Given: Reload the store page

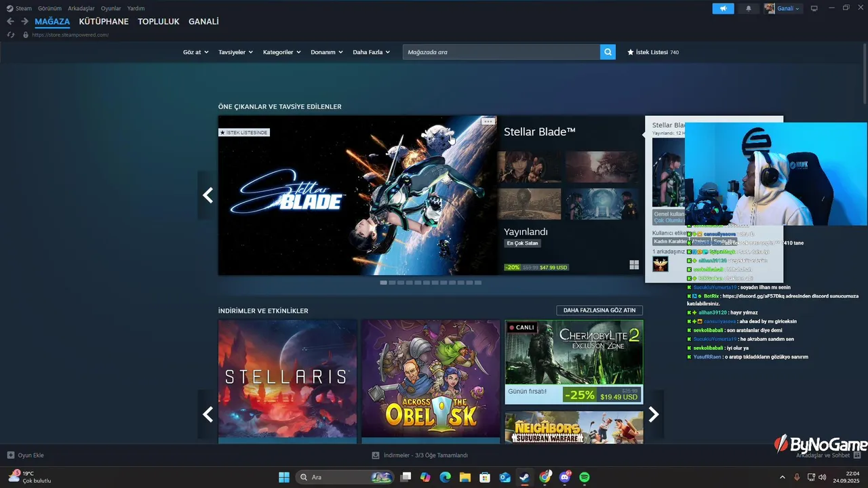Looking at the screenshot, I should pos(11,35).
